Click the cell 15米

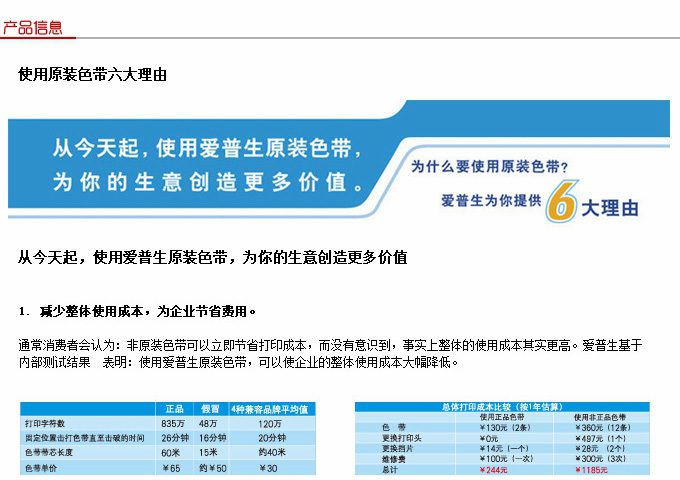coord(208,453)
